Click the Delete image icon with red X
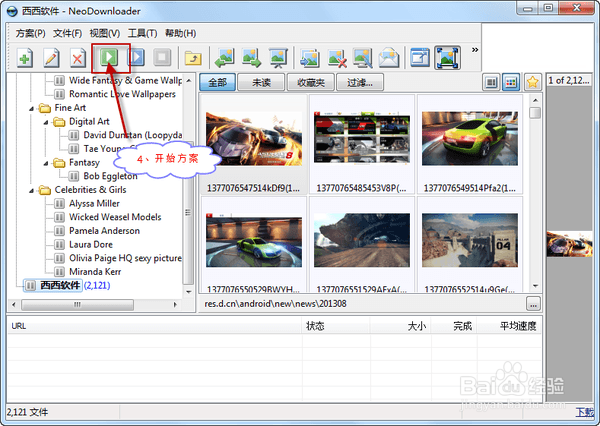This screenshot has height=426, width=600. tap(337, 58)
